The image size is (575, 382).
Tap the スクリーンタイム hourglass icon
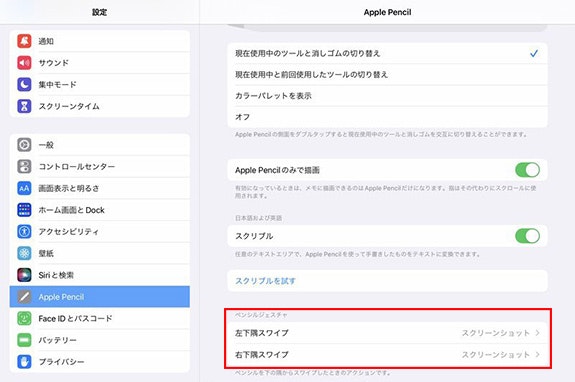(x=24, y=106)
